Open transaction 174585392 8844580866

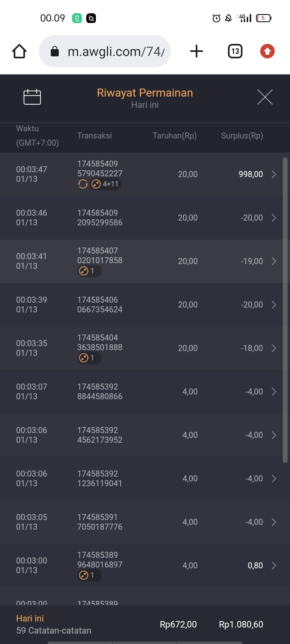click(x=99, y=392)
